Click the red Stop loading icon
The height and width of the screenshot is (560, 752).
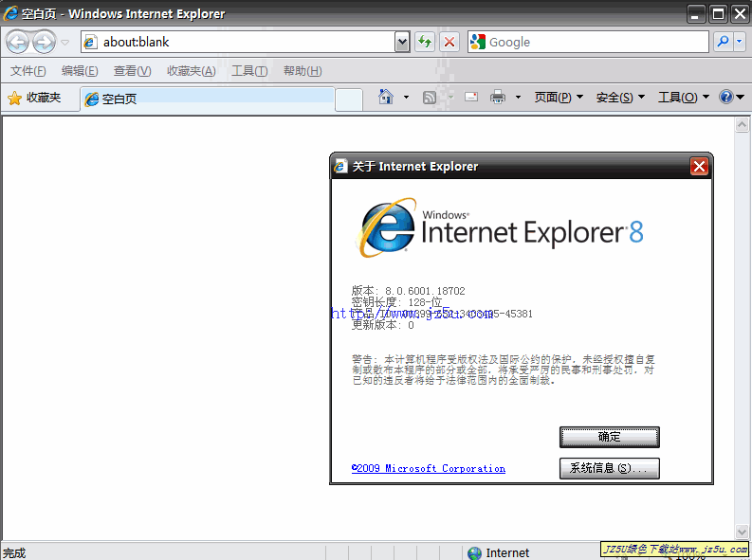pyautogui.click(x=449, y=42)
